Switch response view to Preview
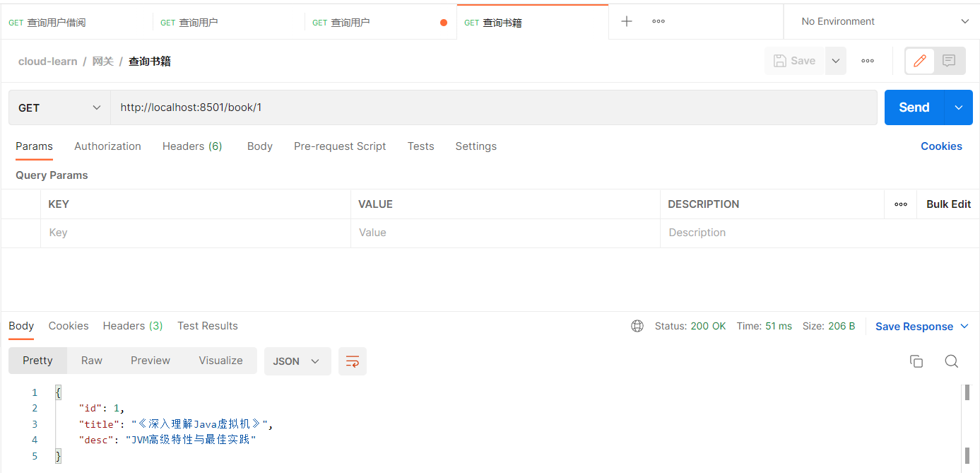Image resolution: width=980 pixels, height=473 pixels. pos(150,361)
